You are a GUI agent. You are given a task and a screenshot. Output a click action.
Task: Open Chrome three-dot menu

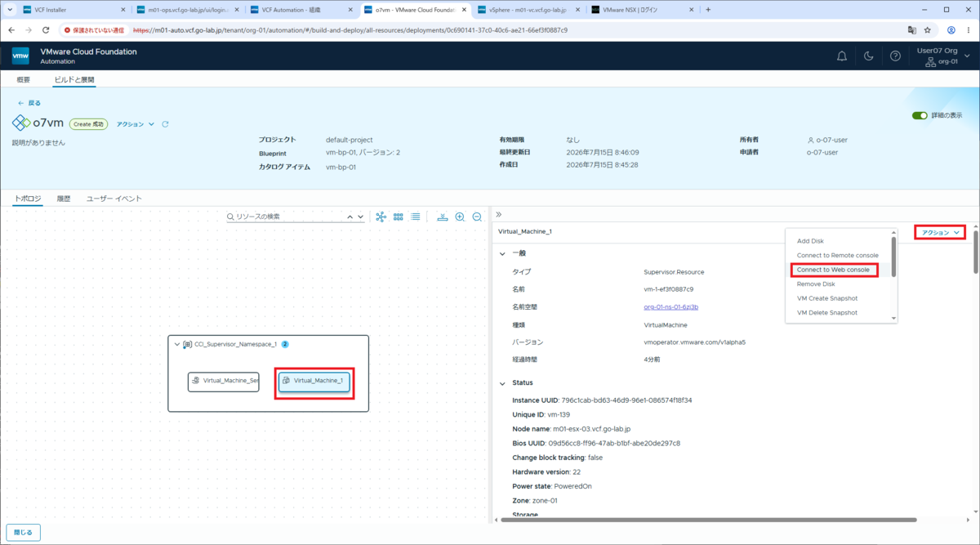click(x=969, y=29)
